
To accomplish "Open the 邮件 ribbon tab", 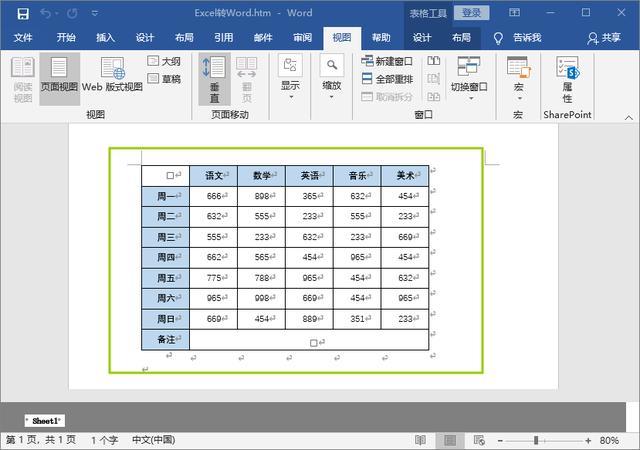I will click(263, 38).
